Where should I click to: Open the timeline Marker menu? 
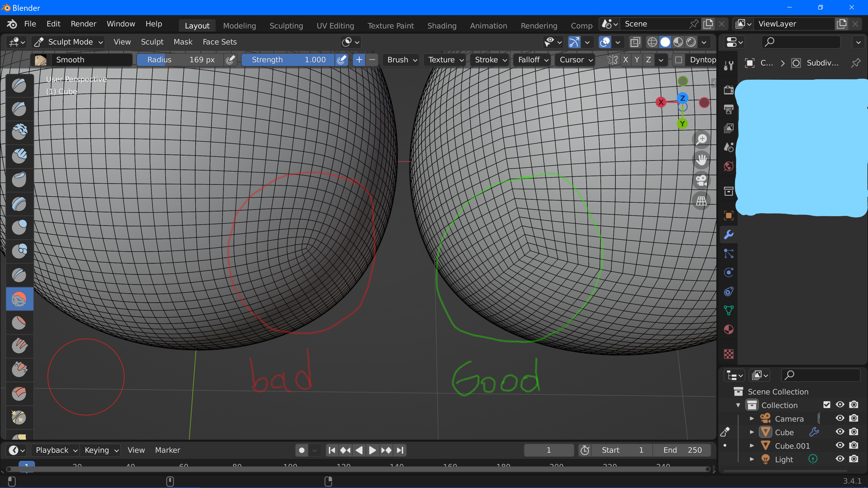[167, 450]
